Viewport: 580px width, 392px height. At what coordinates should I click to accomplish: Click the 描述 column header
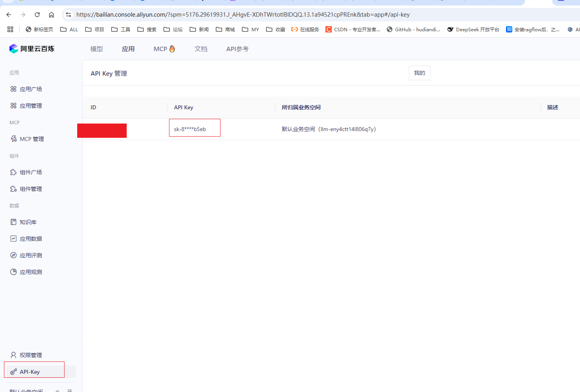click(553, 107)
